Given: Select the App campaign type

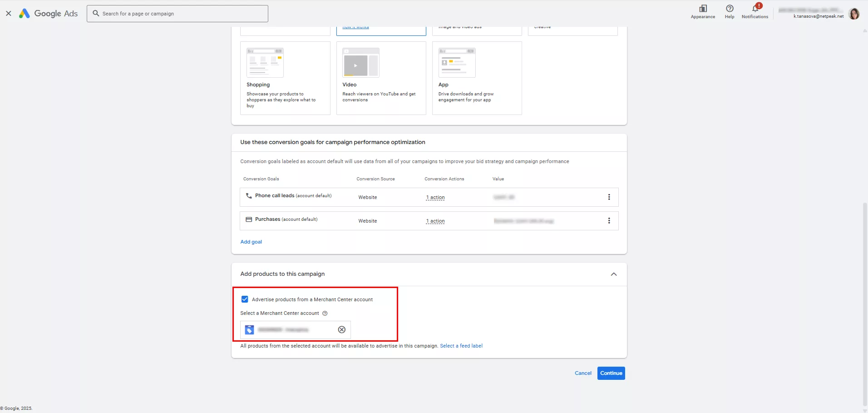Looking at the screenshot, I should [477, 78].
